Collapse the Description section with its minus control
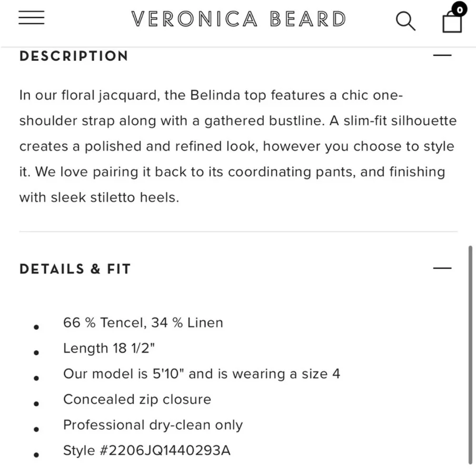The width and height of the screenshot is (476, 476). coord(441,55)
